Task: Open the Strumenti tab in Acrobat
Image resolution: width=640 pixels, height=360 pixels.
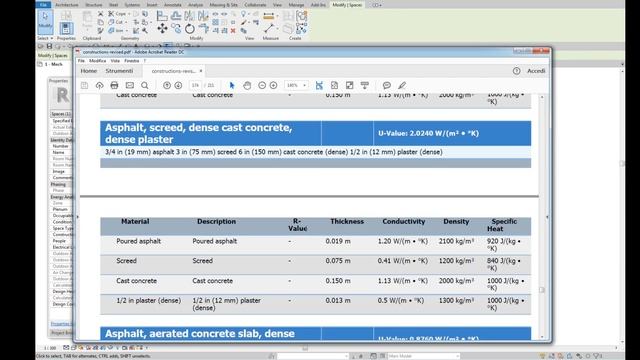Action: click(x=119, y=71)
